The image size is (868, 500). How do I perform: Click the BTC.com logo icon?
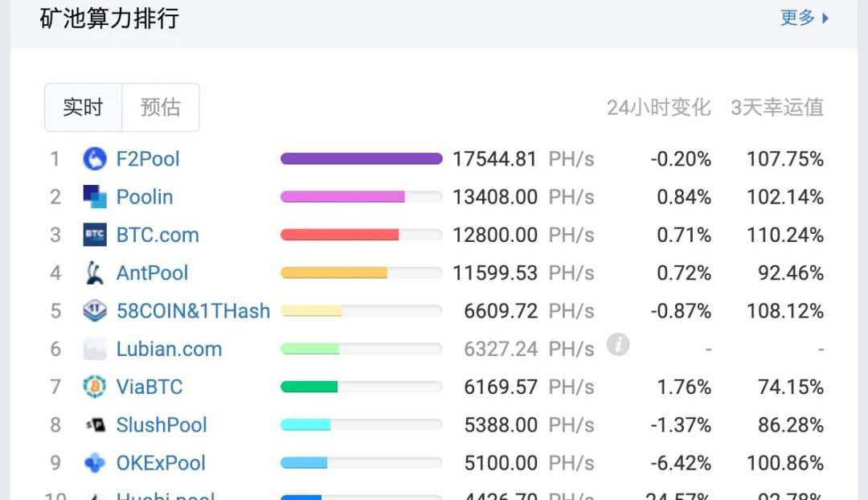coord(95,236)
